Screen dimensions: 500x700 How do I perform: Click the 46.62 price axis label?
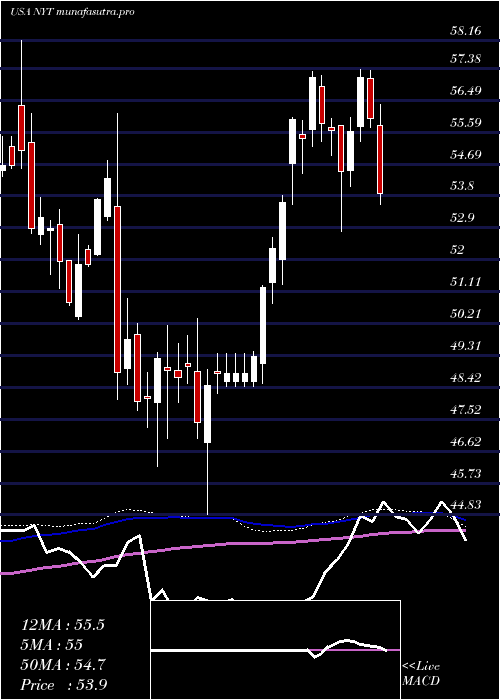[x=465, y=442]
